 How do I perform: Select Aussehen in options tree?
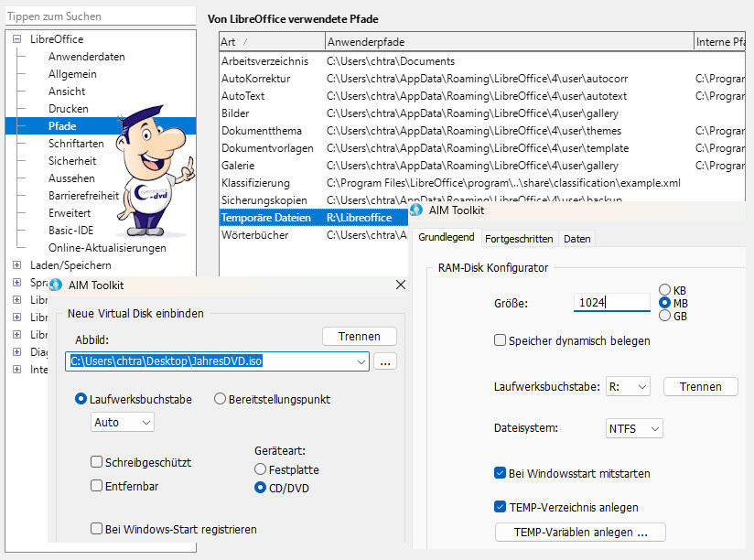71,178
